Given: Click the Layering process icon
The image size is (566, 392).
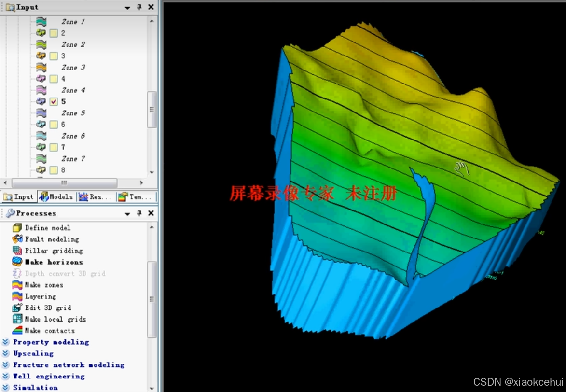Looking at the screenshot, I should pos(17,296).
